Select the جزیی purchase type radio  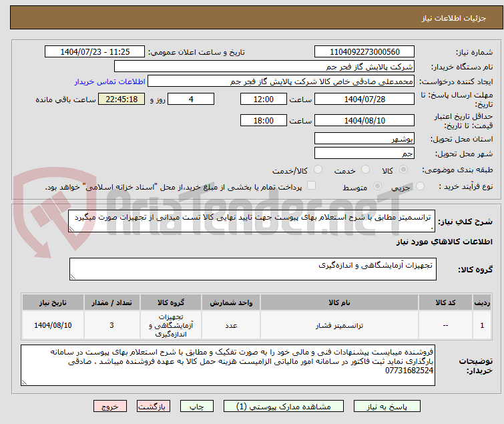click(420, 186)
